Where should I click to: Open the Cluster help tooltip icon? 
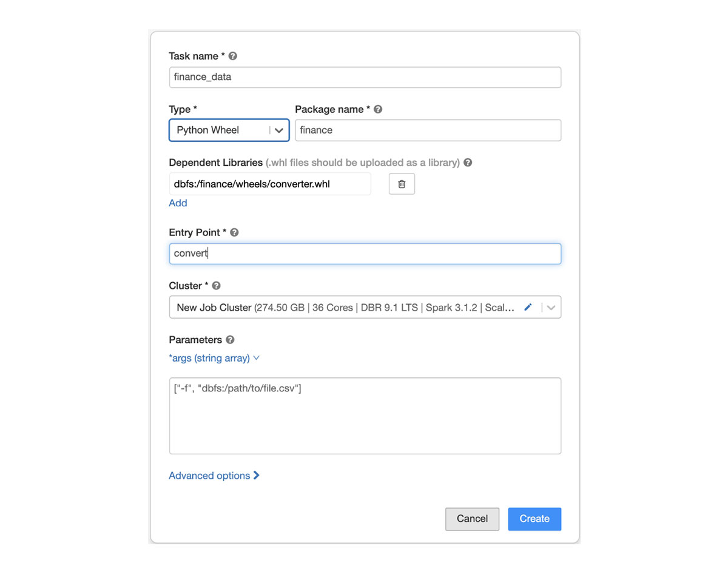pyautogui.click(x=215, y=285)
